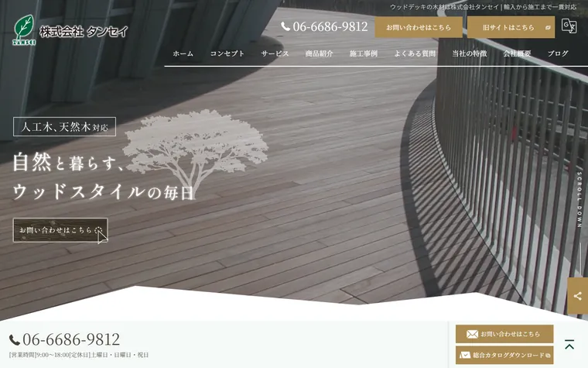The image size is (588, 368).
Task: Open サービス menu item
Action: (x=275, y=53)
